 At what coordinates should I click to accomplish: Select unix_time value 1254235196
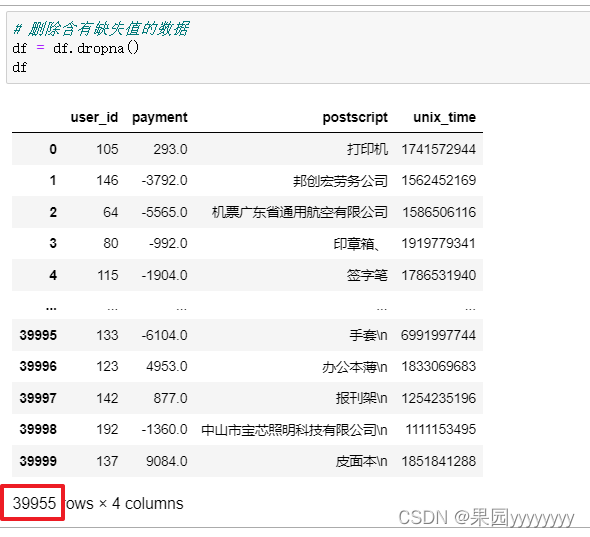[438, 399]
